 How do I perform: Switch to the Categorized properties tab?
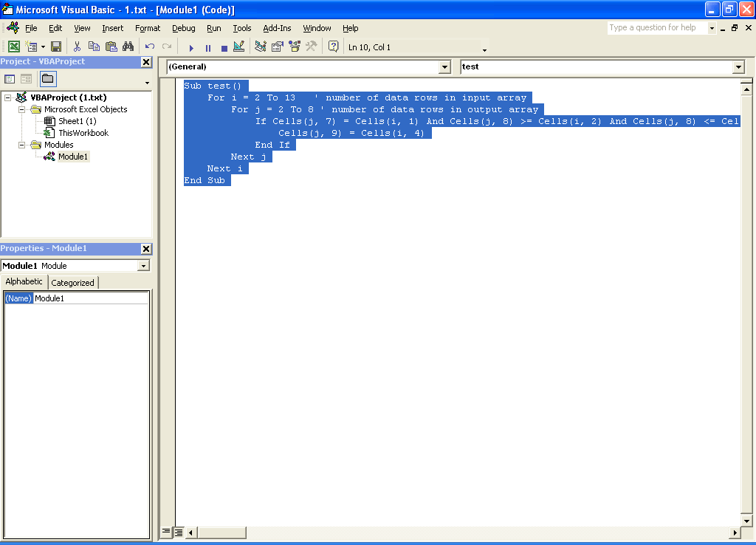coord(73,283)
